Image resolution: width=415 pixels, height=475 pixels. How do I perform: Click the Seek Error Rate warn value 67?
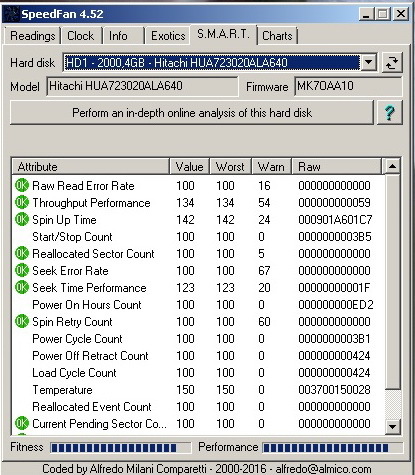pos(264,271)
